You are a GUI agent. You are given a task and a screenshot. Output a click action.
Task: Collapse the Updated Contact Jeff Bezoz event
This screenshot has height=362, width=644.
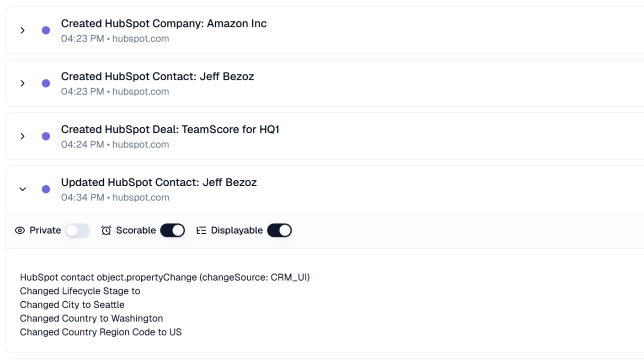tap(22, 189)
